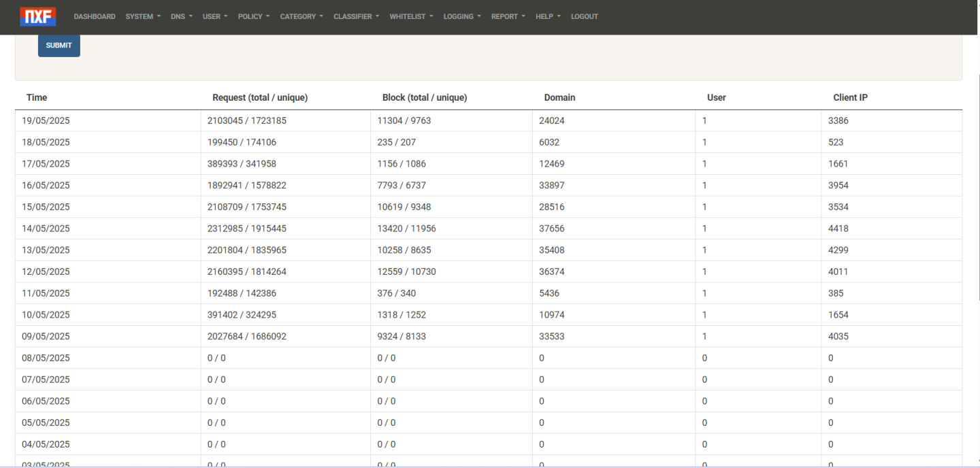This screenshot has height=468, width=980.
Task: Click the Client IP column header
Action: pos(850,98)
